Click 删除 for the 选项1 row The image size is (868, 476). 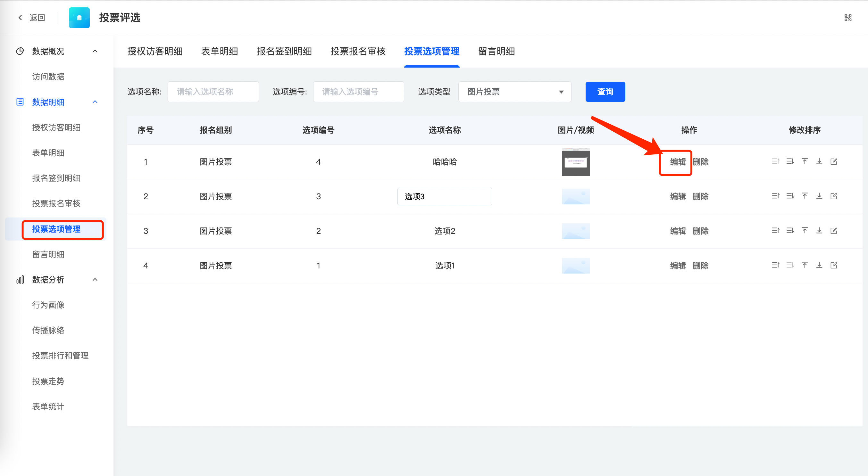pyautogui.click(x=701, y=266)
